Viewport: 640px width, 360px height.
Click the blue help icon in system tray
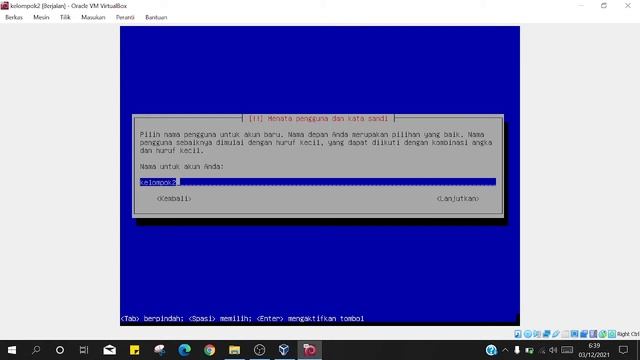point(491,350)
